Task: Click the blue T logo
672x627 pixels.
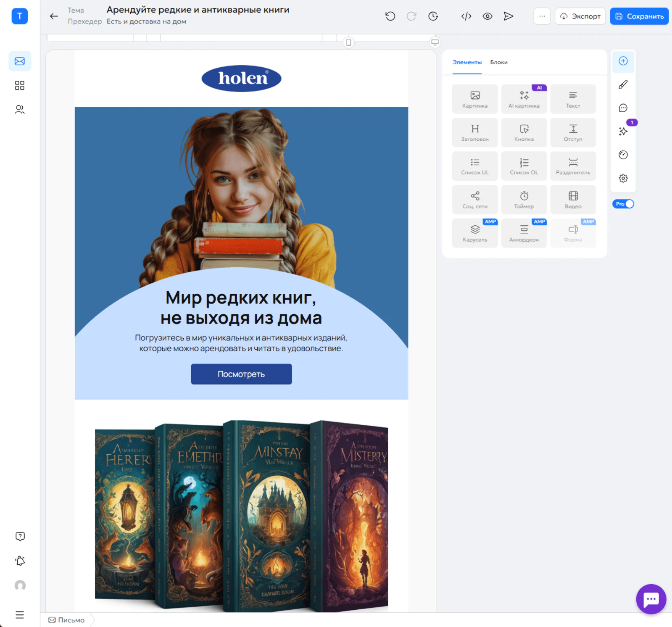Action: click(x=20, y=16)
